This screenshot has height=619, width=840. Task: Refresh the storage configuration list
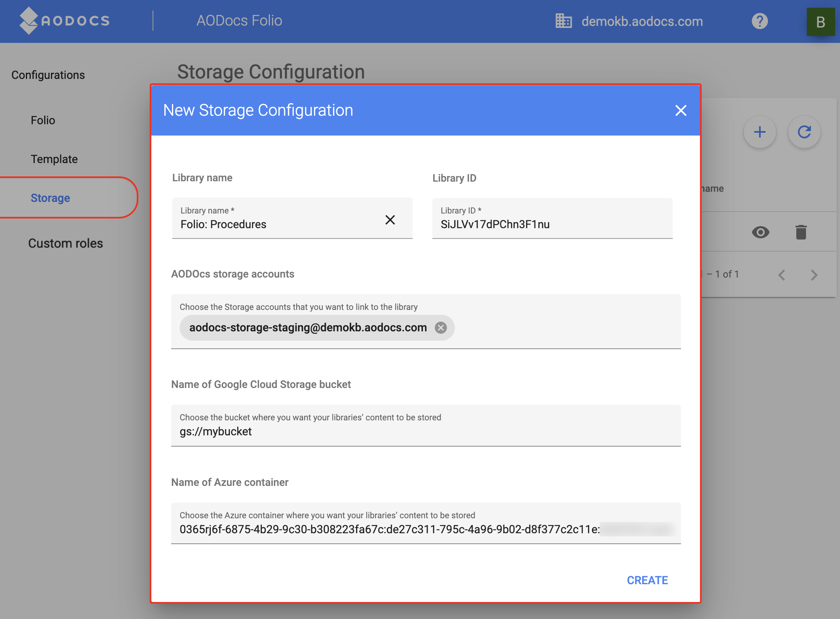point(804,132)
